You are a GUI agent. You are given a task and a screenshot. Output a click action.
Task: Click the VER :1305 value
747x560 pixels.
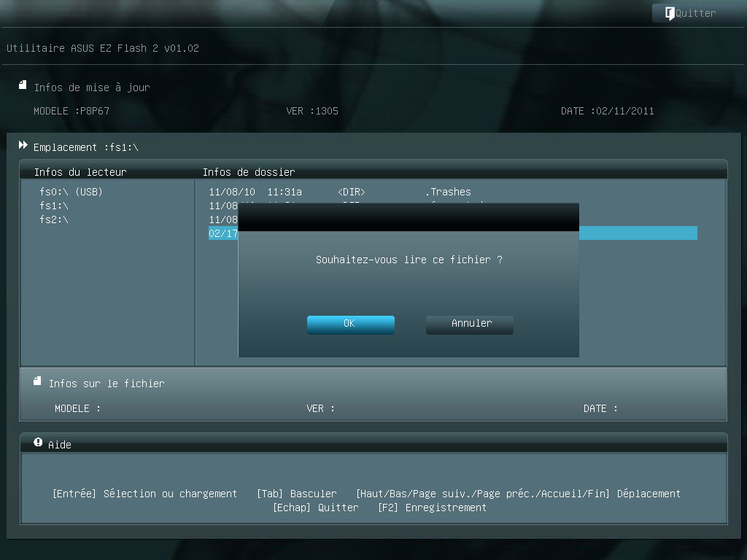[x=312, y=111]
